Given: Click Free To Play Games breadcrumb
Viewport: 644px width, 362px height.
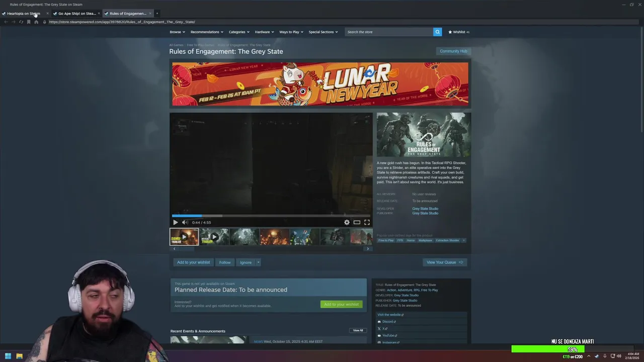Looking at the screenshot, I should [x=200, y=45].
